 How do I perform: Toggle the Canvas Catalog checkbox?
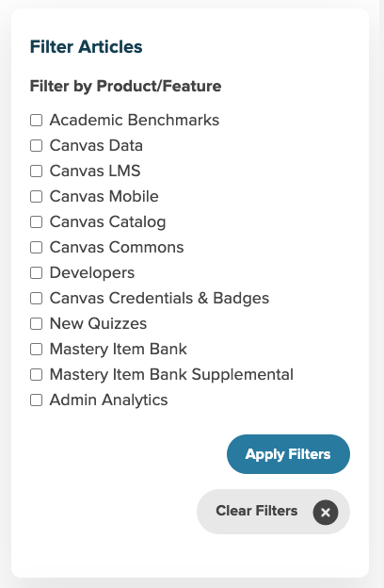36,222
